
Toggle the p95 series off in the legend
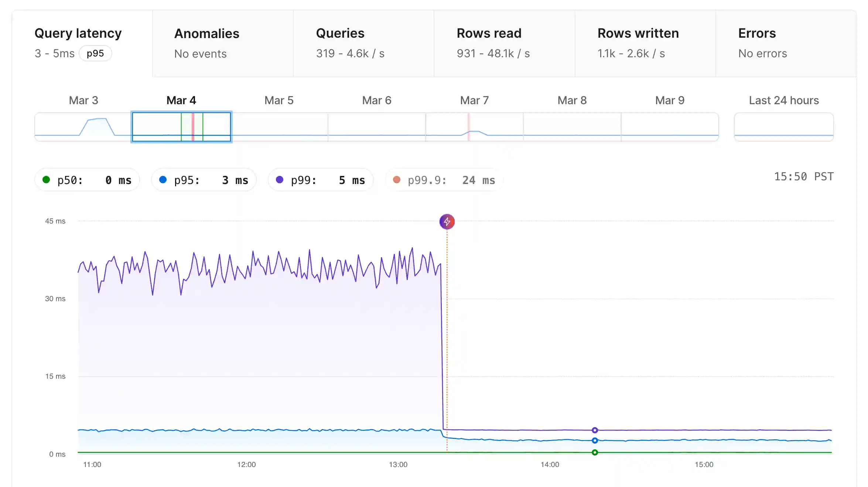click(204, 180)
